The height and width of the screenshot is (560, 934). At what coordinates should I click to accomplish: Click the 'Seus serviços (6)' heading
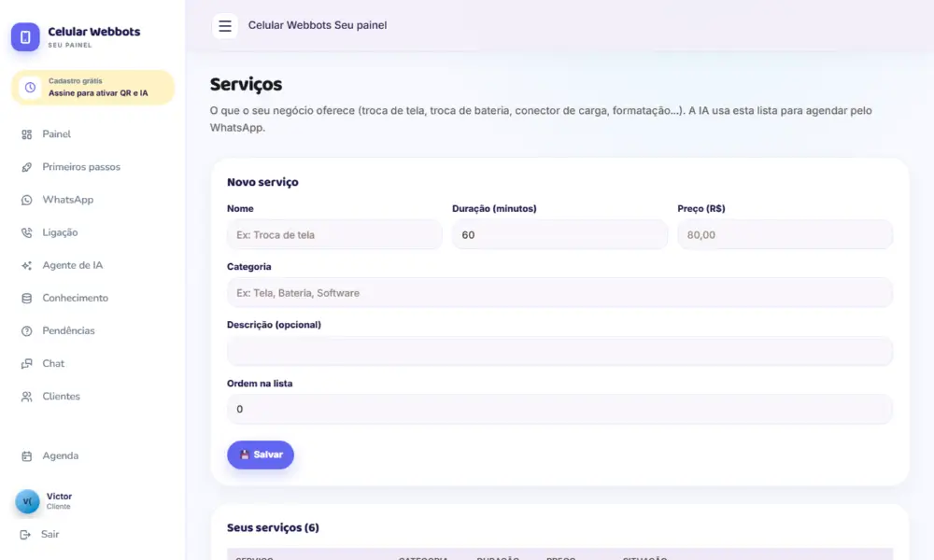pyautogui.click(x=273, y=528)
